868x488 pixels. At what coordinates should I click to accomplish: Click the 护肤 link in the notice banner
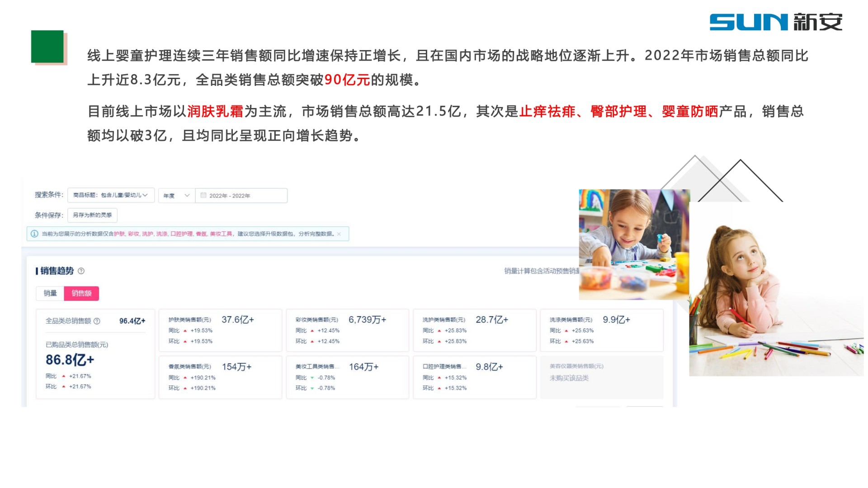tap(119, 234)
